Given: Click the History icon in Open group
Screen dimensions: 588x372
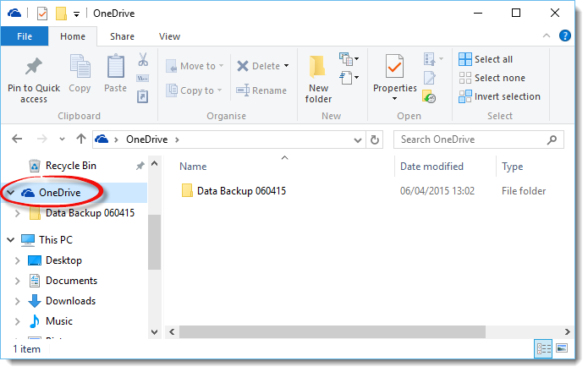Looking at the screenshot, I should [x=429, y=96].
